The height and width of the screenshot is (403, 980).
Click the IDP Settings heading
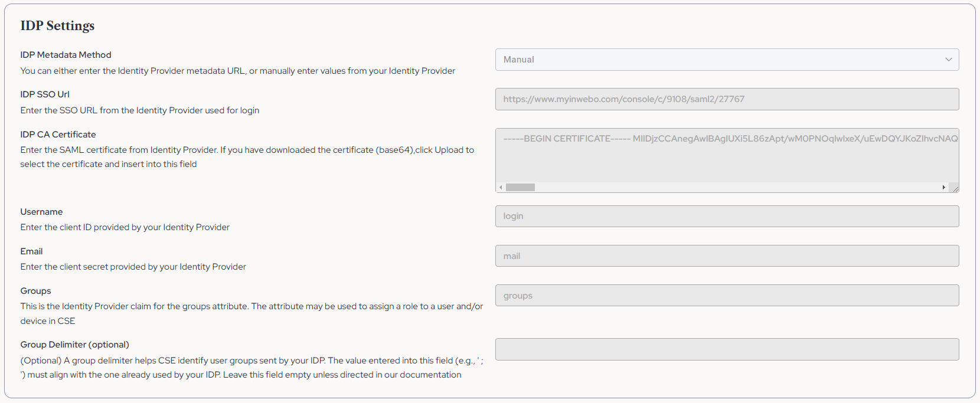tap(57, 25)
